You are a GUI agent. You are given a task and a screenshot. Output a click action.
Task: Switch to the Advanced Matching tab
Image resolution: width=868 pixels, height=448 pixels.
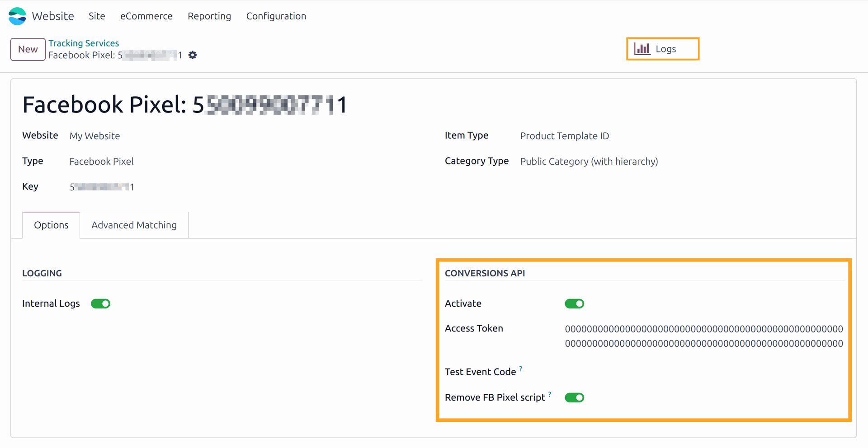click(x=134, y=225)
